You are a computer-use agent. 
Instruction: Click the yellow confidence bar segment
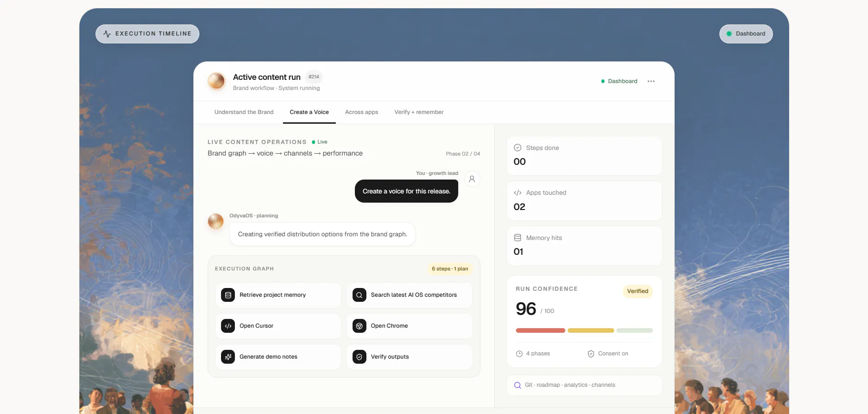[591, 330]
